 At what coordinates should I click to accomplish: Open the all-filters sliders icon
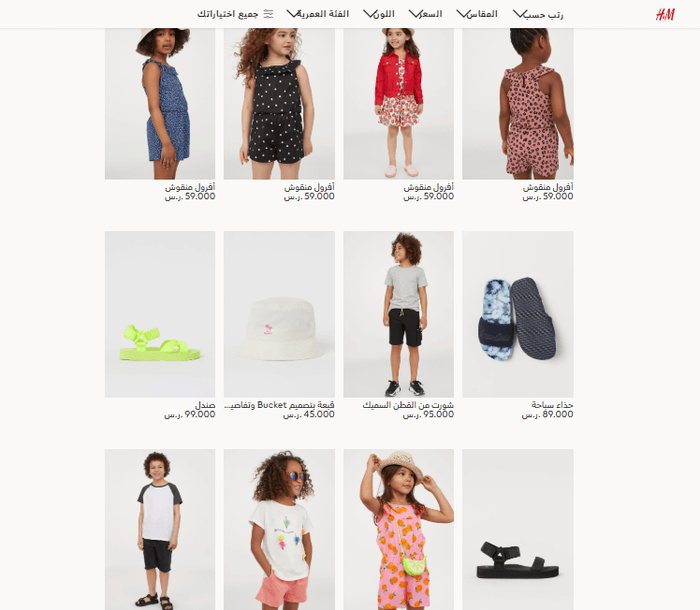(269, 14)
